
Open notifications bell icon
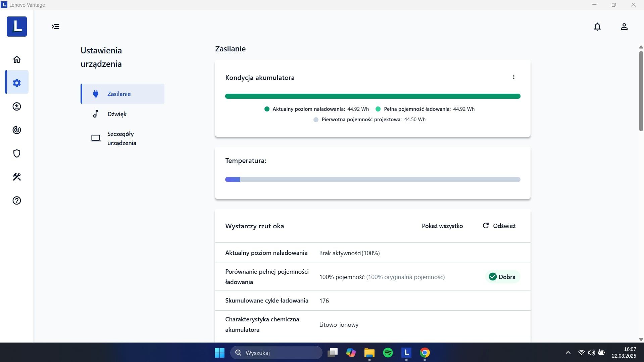point(597,27)
